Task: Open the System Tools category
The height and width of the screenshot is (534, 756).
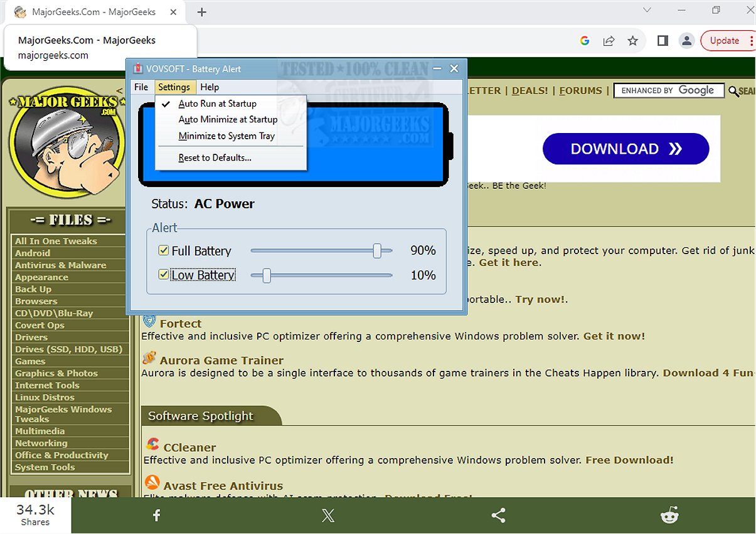Action: coord(45,467)
